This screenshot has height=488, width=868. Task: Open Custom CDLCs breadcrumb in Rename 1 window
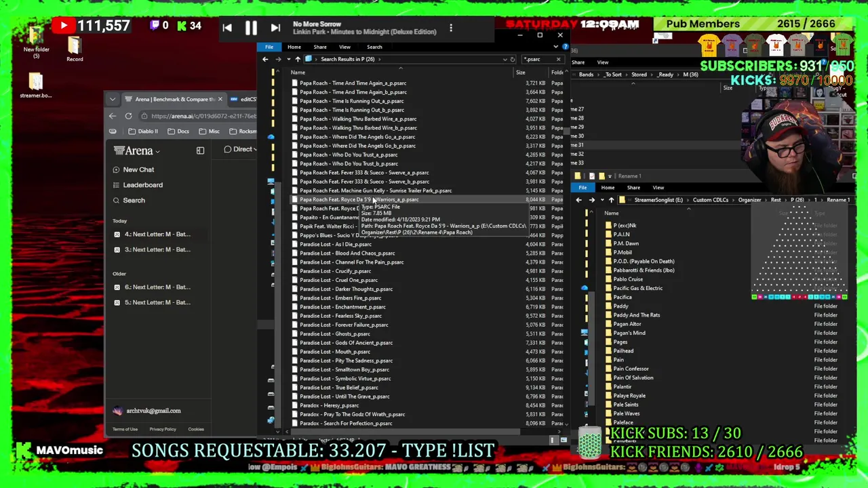(710, 200)
